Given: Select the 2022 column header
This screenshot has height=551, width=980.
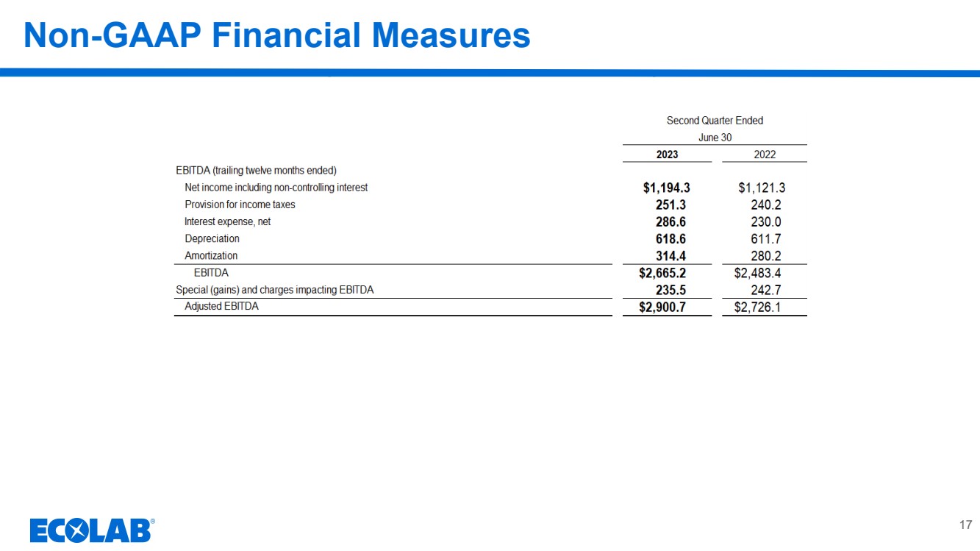Looking at the screenshot, I should click(x=764, y=154).
